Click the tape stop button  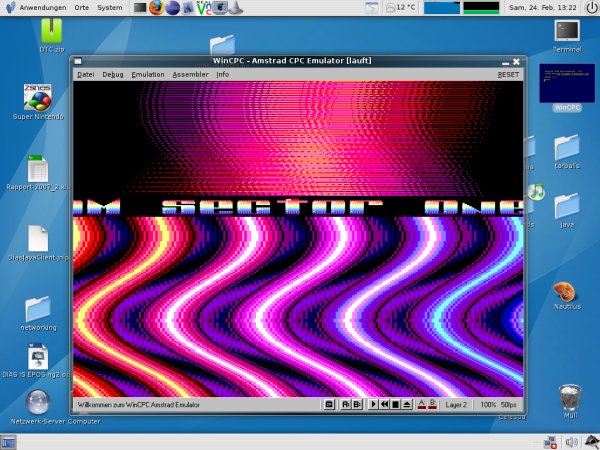click(396, 404)
